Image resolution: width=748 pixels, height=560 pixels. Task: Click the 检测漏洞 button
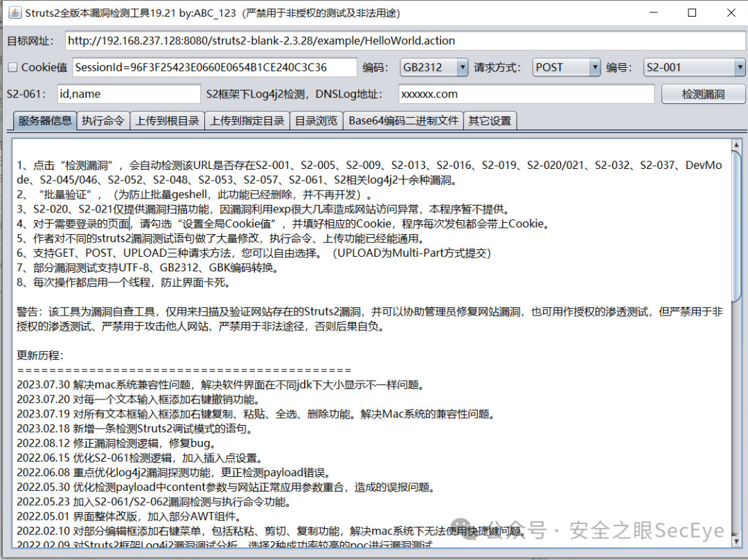click(x=703, y=94)
